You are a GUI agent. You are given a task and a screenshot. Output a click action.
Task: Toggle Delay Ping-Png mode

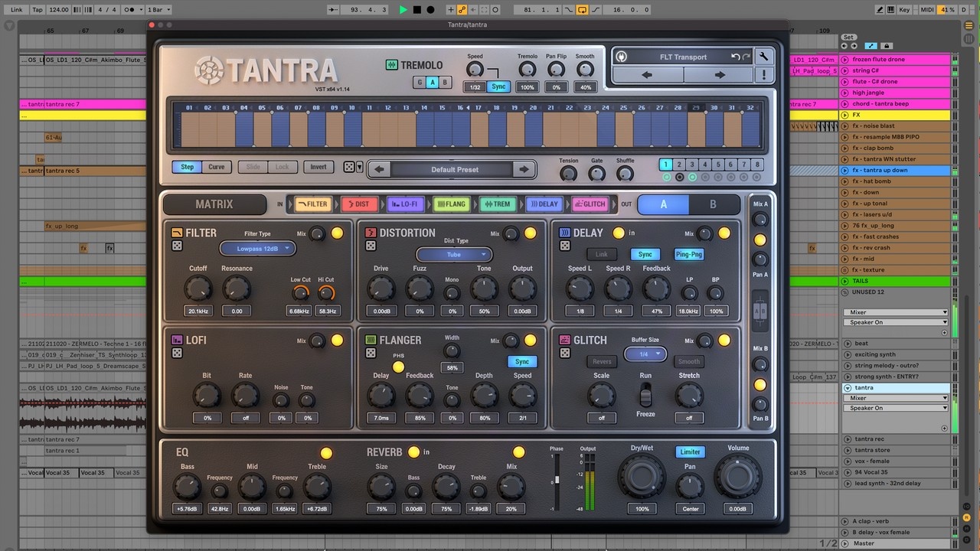pyautogui.click(x=689, y=254)
